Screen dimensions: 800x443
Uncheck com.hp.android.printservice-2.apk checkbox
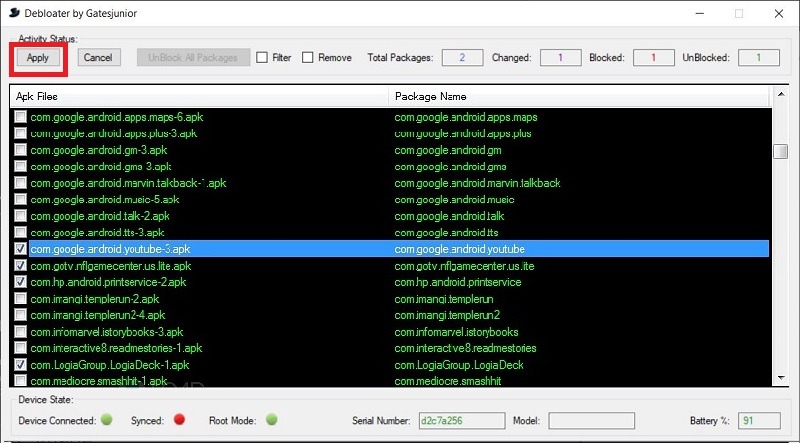click(20, 282)
